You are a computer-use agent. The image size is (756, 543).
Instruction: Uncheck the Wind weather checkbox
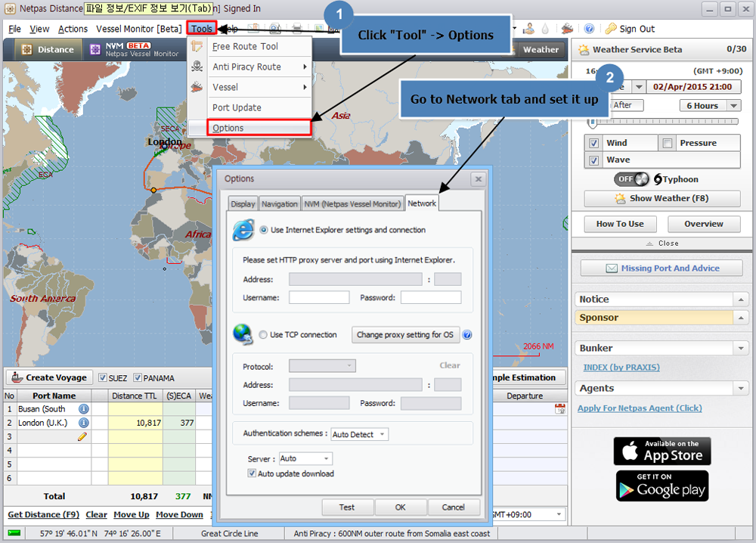594,143
